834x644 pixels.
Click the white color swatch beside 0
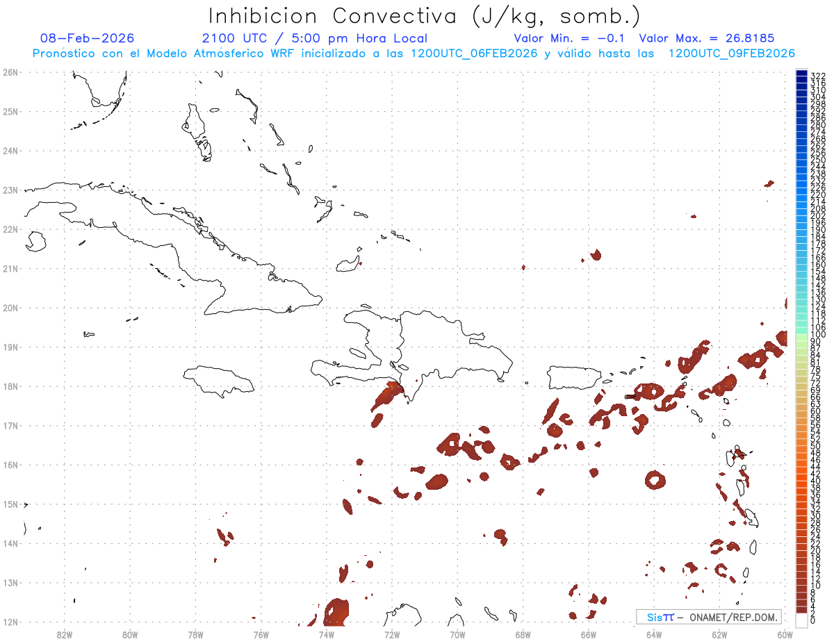pyautogui.click(x=801, y=619)
